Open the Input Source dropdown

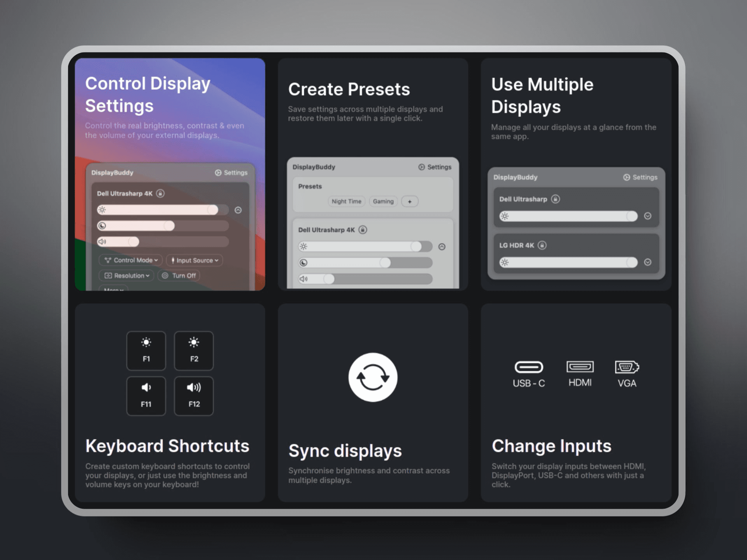(x=195, y=260)
